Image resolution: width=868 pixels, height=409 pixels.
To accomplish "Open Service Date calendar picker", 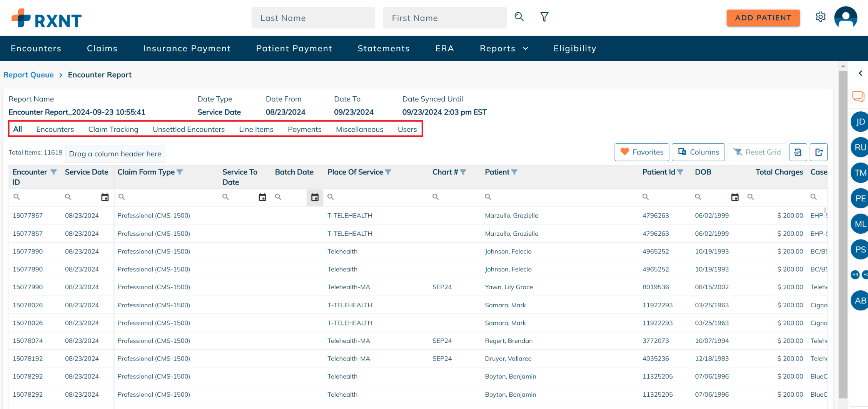I will pos(105,197).
